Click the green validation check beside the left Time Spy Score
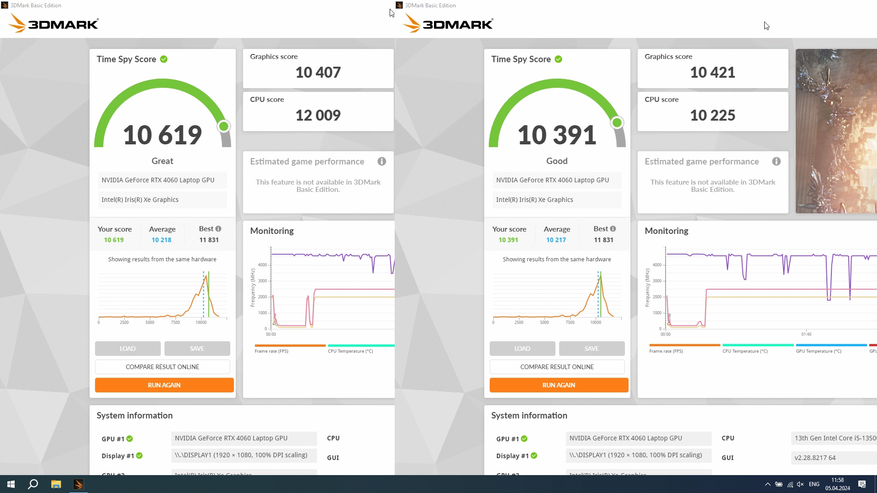 164,59
